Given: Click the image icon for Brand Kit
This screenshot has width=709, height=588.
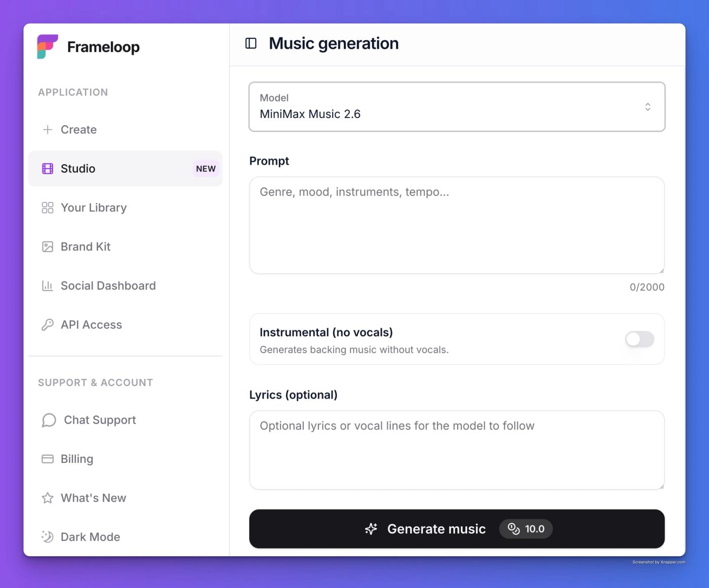Looking at the screenshot, I should tap(48, 247).
